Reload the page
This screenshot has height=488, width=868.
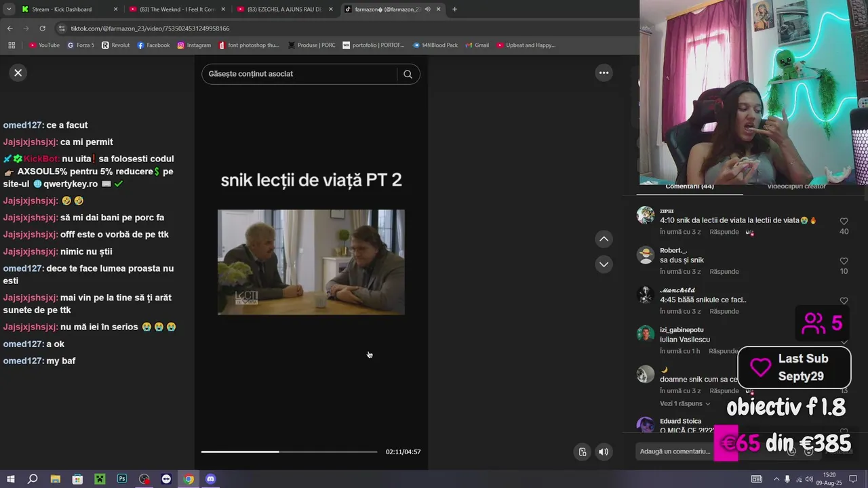pyautogui.click(x=42, y=28)
